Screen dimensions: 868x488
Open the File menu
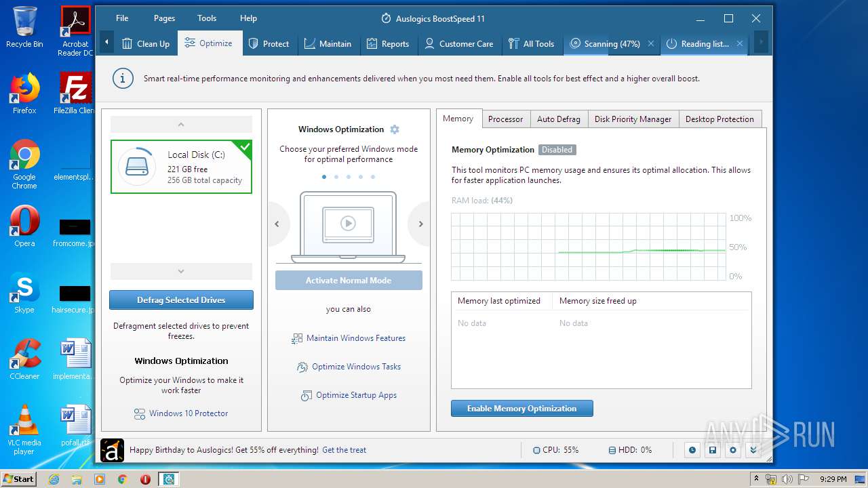point(122,18)
